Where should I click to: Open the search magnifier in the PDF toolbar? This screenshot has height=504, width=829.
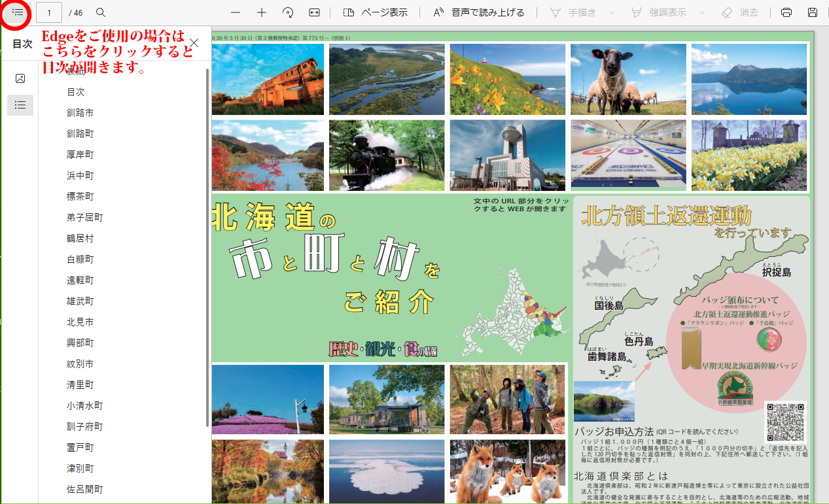[x=101, y=12]
